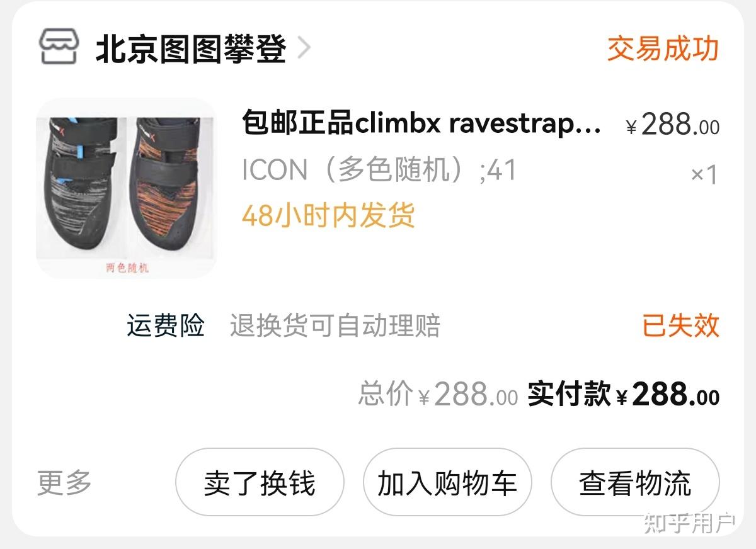Tap the ×1 quantity indicator
Image resolution: width=756 pixels, height=549 pixels.
click(x=704, y=174)
